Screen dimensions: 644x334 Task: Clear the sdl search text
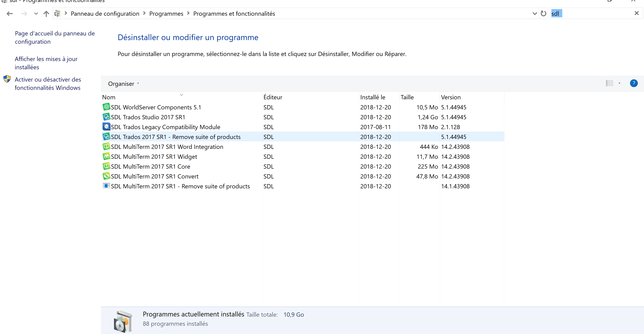637,13
